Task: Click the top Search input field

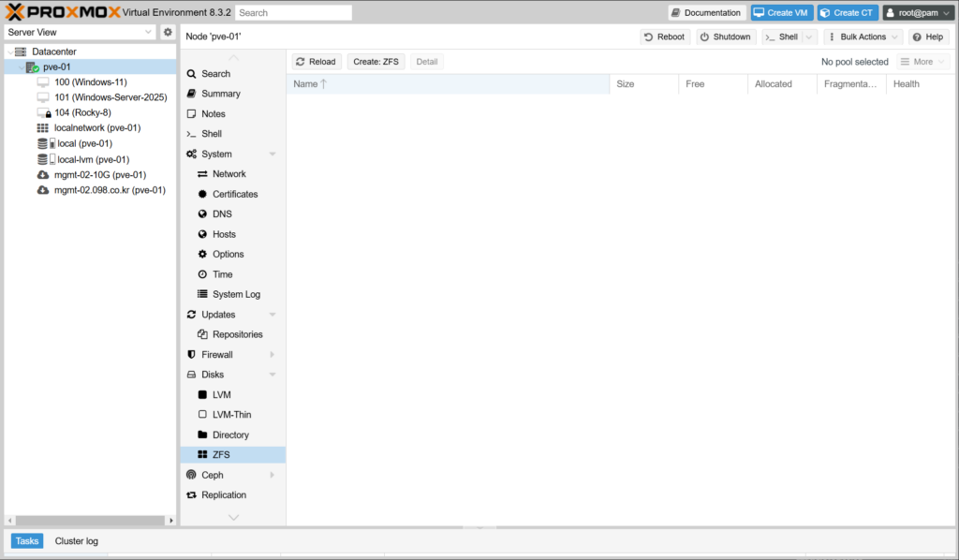Action: point(293,13)
